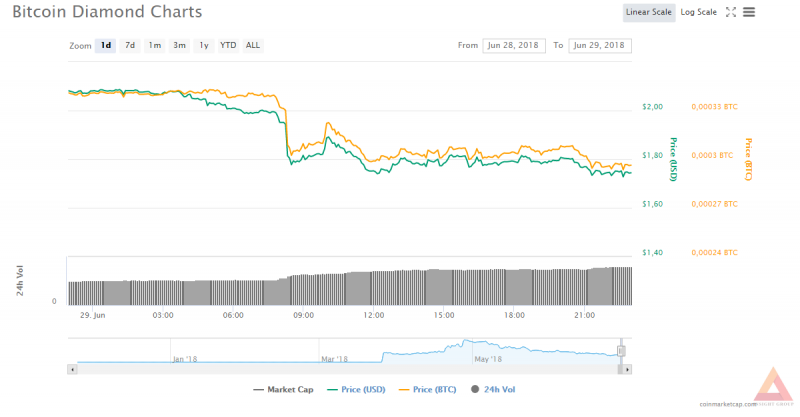The width and height of the screenshot is (800, 417).
Task: Click the 0,00033 BTC axis label
Action: tap(714, 107)
